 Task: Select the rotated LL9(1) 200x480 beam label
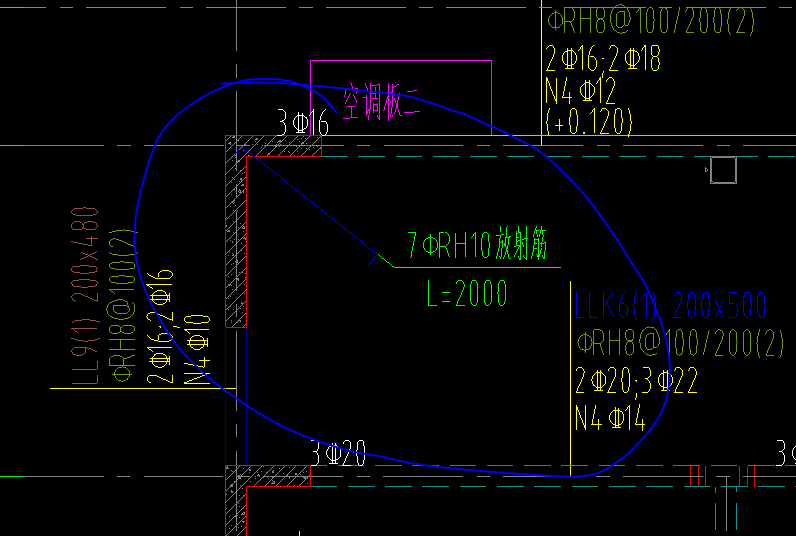85,296
